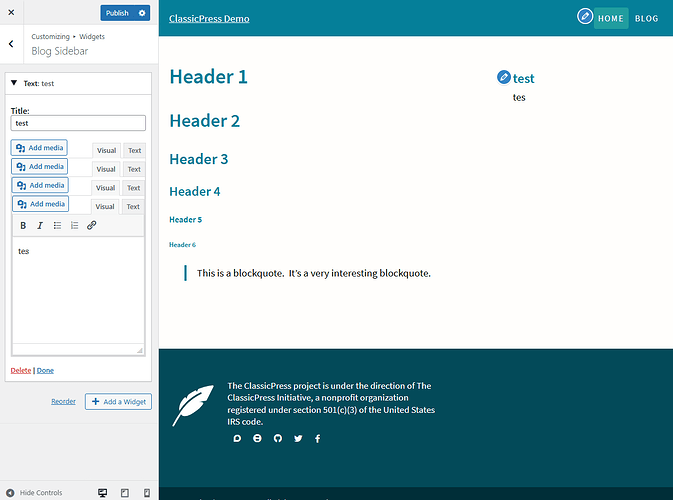Open the BLOG menu item
673x500 pixels.
coord(646,18)
